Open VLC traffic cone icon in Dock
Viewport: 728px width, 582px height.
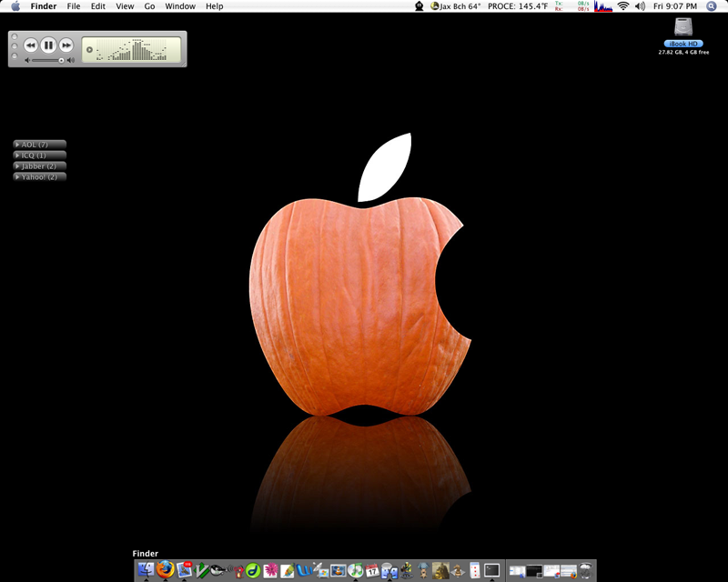[339, 570]
